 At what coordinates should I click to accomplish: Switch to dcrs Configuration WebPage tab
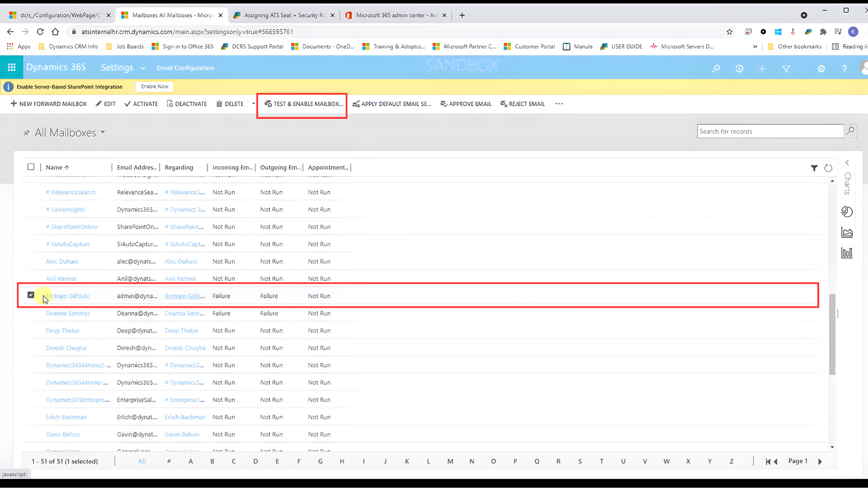coord(60,15)
